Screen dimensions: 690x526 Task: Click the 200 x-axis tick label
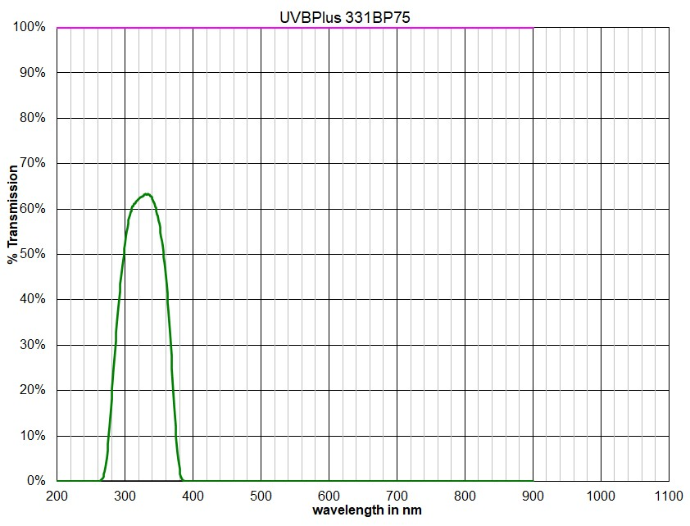56,496
